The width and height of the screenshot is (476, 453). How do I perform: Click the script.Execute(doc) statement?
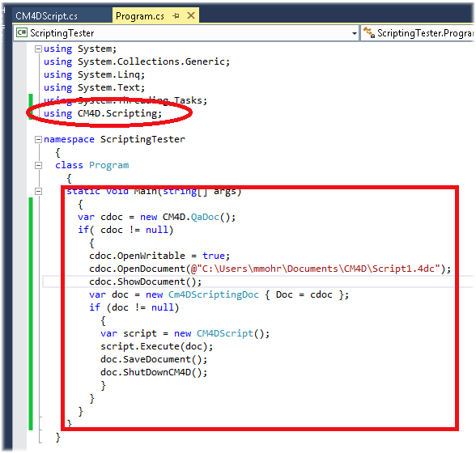(x=157, y=346)
